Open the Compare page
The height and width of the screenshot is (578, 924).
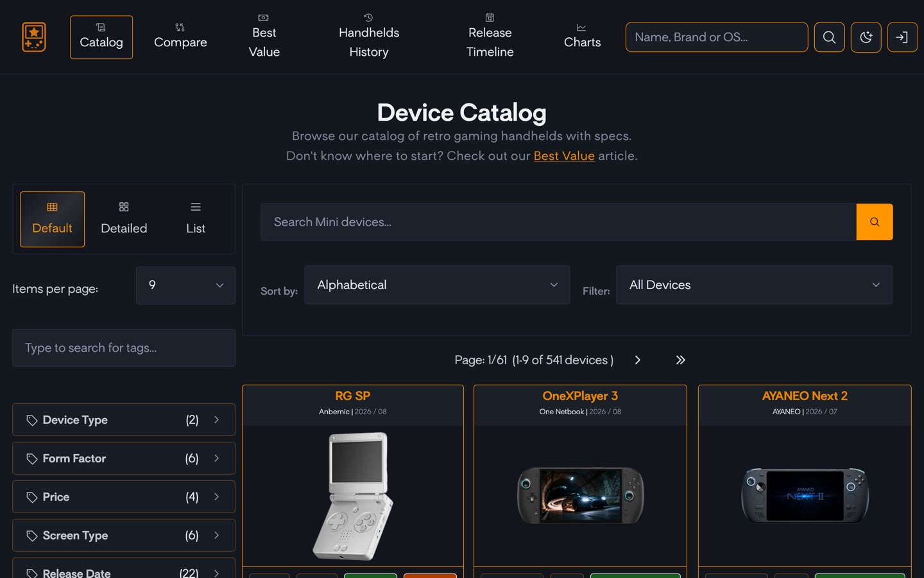180,37
